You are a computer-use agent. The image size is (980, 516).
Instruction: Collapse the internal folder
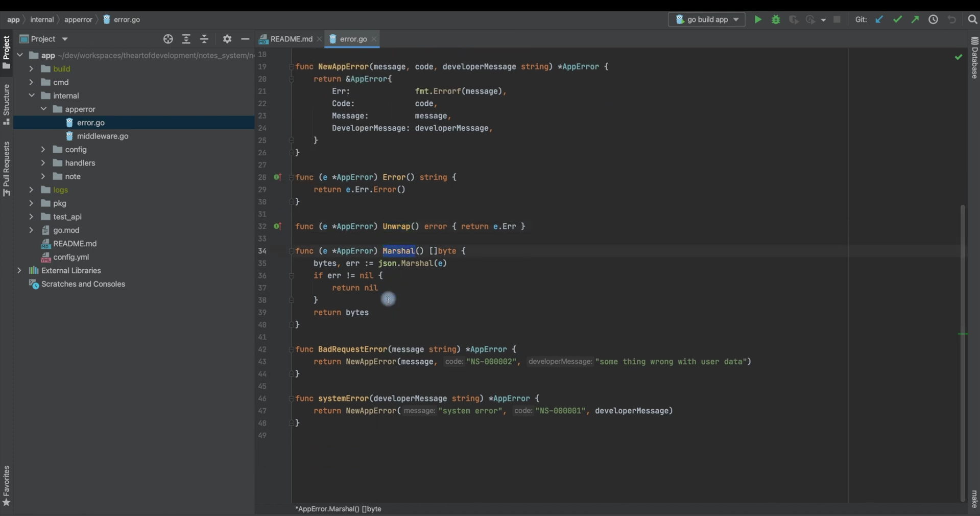31,96
